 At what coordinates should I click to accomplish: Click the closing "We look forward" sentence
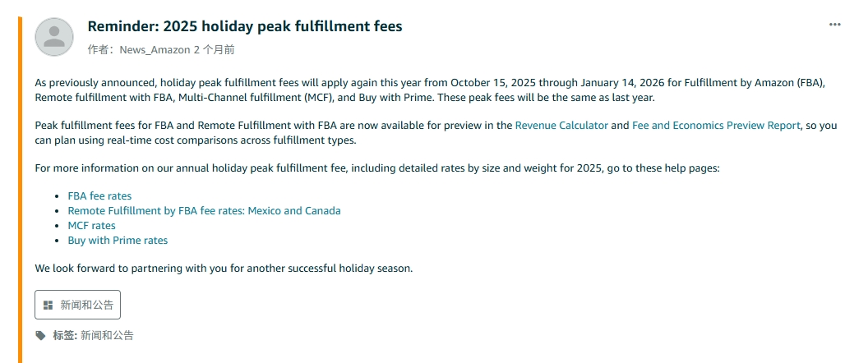224,269
